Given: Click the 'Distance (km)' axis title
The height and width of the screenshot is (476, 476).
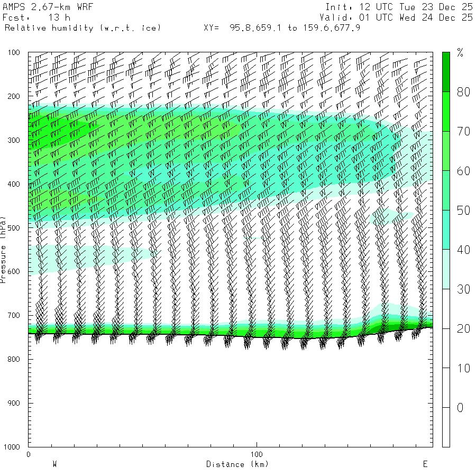Looking at the screenshot, I should click(x=237, y=464).
